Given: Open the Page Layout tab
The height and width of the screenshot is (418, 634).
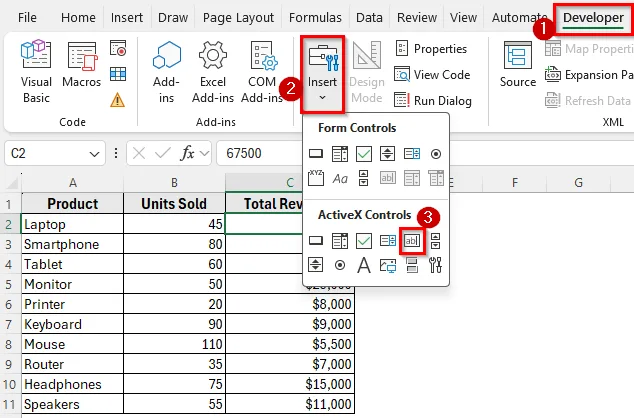Looking at the screenshot, I should [239, 17].
